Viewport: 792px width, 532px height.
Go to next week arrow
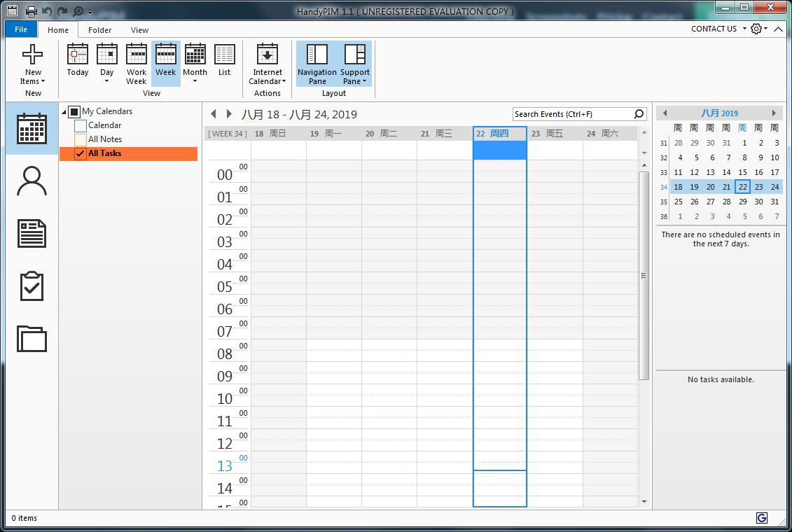point(229,114)
